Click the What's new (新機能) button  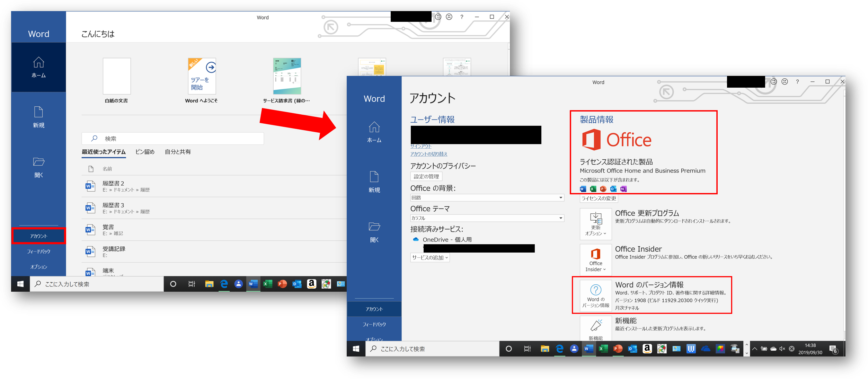(596, 328)
